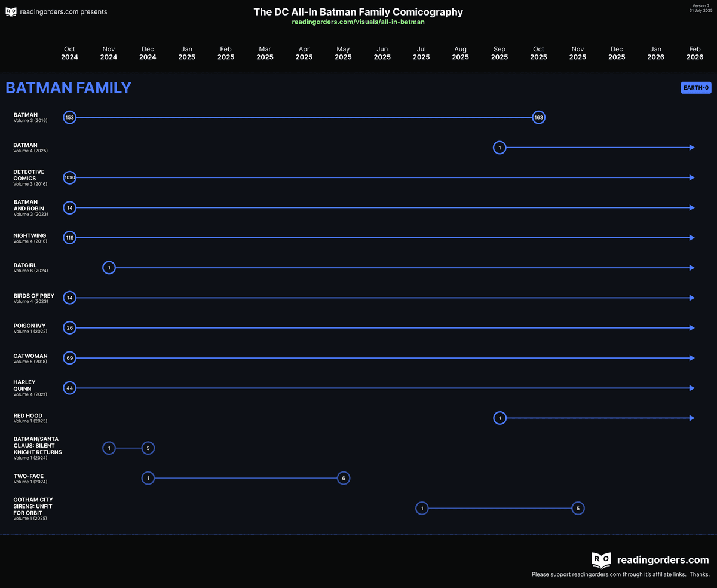
Task: Select the Batgirl issue 1 marker
Action: (x=109, y=268)
